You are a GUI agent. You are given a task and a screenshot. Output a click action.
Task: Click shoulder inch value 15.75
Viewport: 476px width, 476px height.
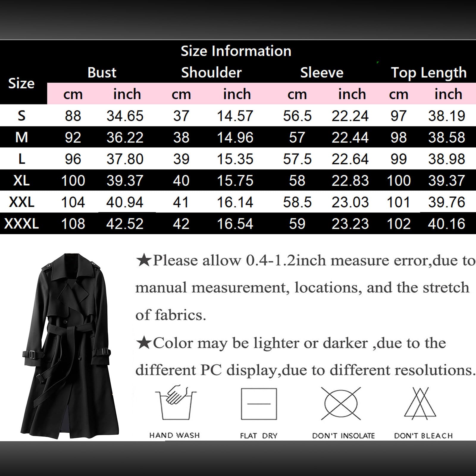pyautogui.click(x=235, y=181)
